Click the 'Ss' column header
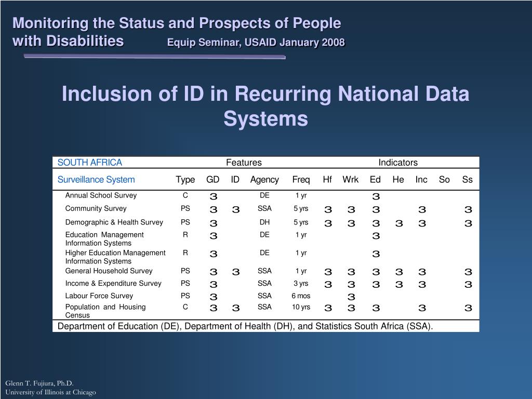532x399 pixels. pos(467,179)
